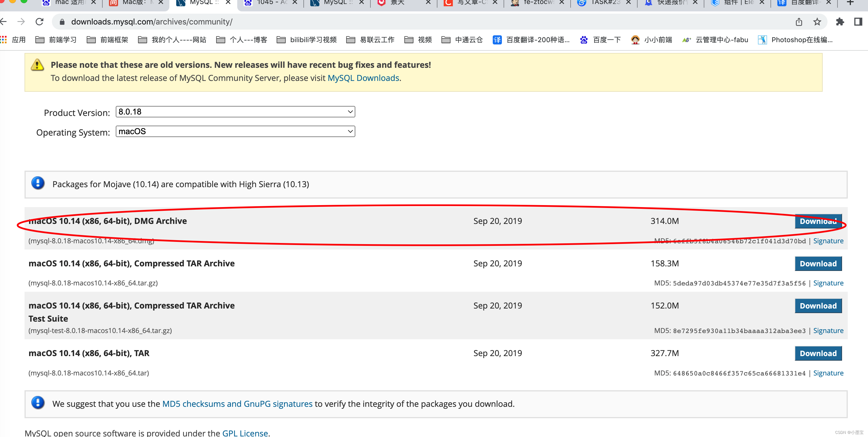Open the 视频 bookmark folder
Screen dimensions: 868x437
pos(418,40)
